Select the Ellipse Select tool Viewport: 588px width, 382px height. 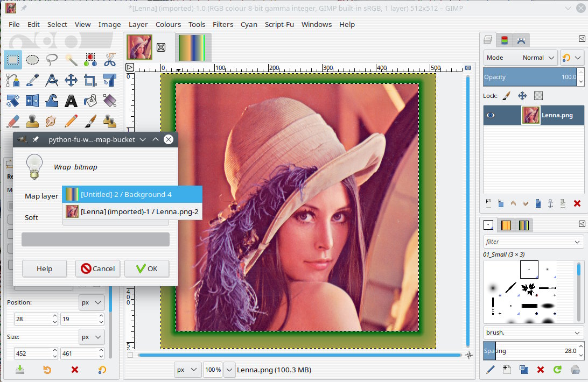(x=32, y=60)
